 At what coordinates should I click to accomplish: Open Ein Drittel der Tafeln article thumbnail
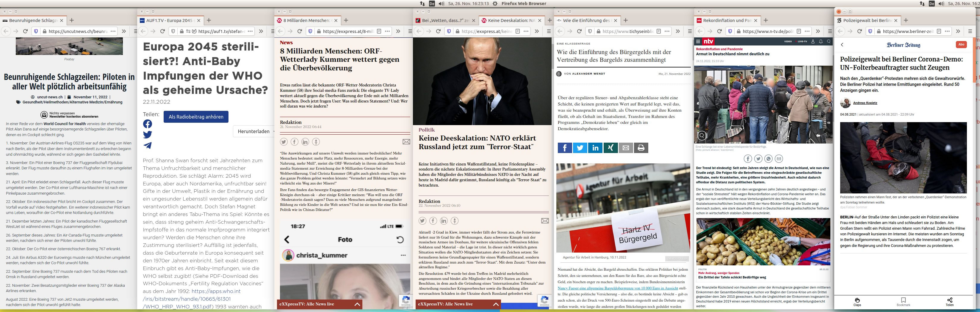(x=763, y=242)
